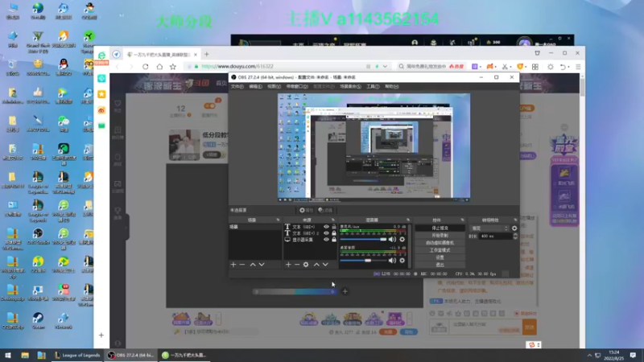Image resolution: width=644 pixels, height=362 pixels.
Task: Open Windows Start menu
Action: [x=8, y=355]
